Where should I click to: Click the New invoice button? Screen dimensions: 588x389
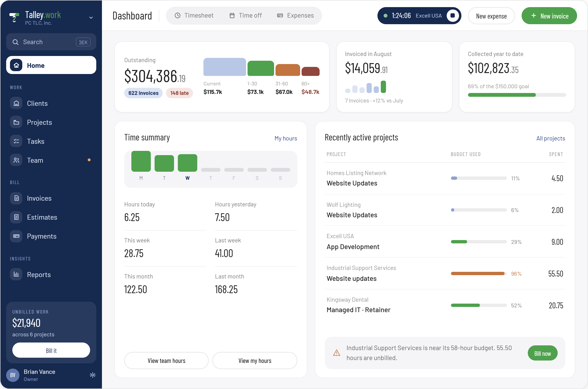tap(549, 16)
